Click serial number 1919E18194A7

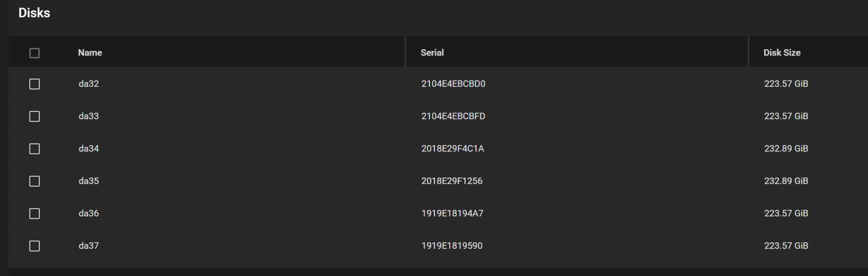point(452,214)
